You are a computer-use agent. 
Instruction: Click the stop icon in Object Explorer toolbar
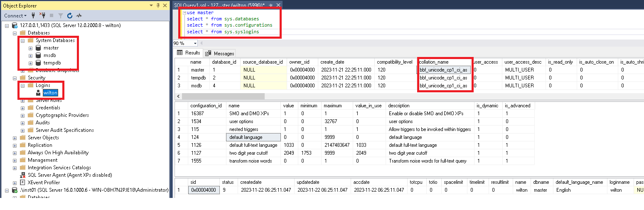point(52,16)
